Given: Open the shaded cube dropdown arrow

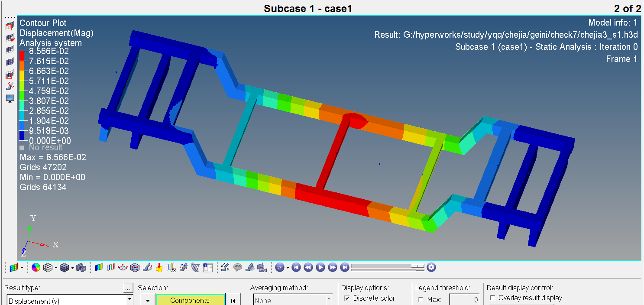Looking at the screenshot, I should [72, 268].
